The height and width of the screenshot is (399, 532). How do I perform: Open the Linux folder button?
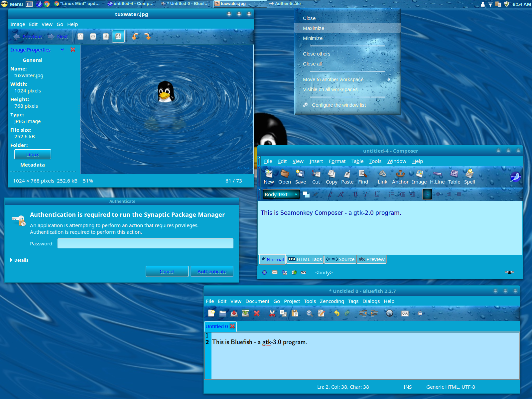click(33, 154)
